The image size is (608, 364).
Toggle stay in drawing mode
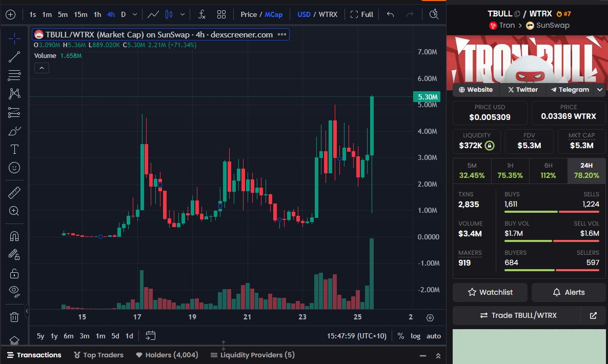[x=14, y=254]
